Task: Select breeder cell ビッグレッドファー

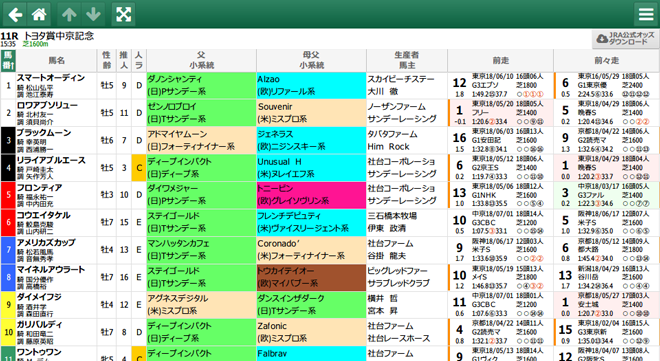Action: 407,277
